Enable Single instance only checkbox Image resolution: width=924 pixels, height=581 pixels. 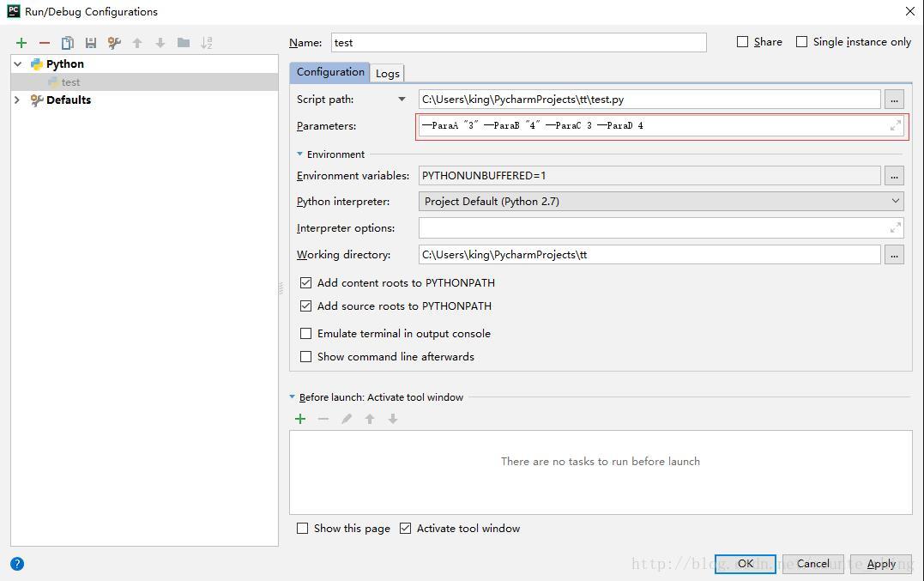pyautogui.click(x=801, y=42)
